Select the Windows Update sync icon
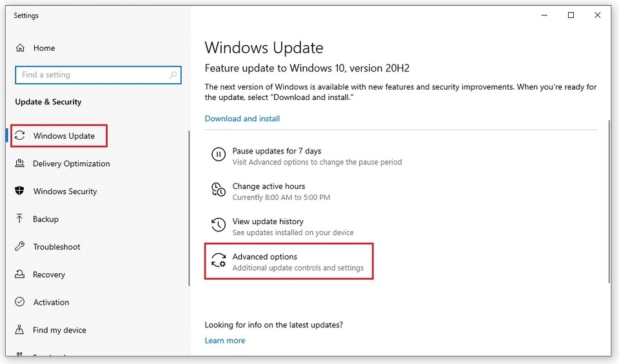 coord(20,136)
